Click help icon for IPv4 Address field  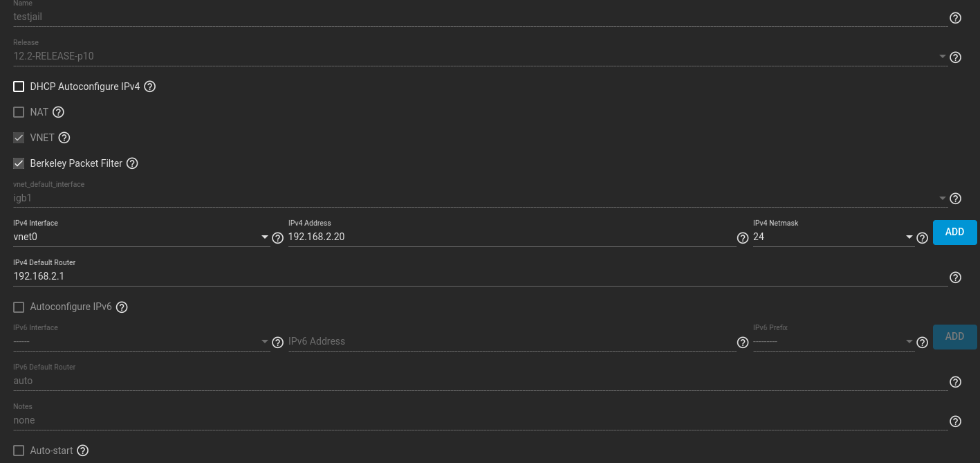click(743, 238)
